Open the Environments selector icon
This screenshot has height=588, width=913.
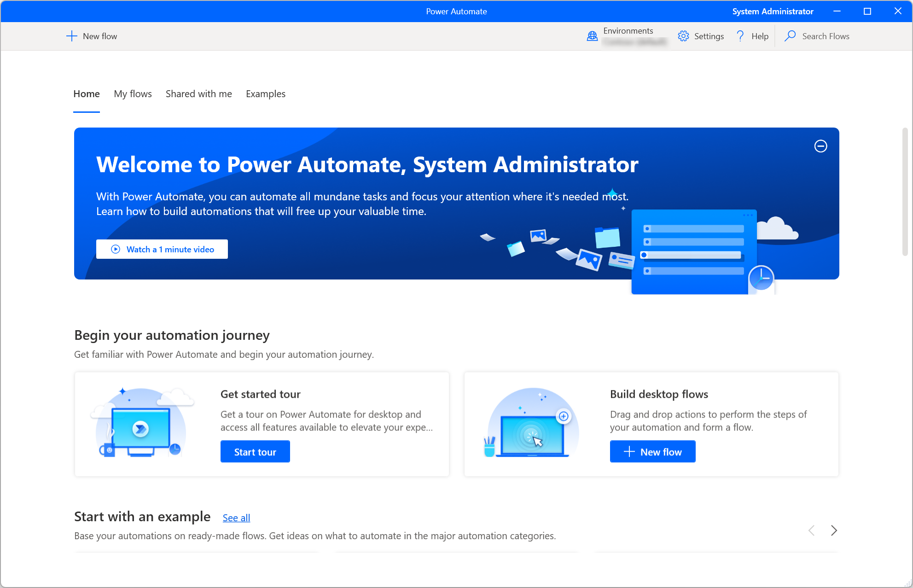(592, 36)
